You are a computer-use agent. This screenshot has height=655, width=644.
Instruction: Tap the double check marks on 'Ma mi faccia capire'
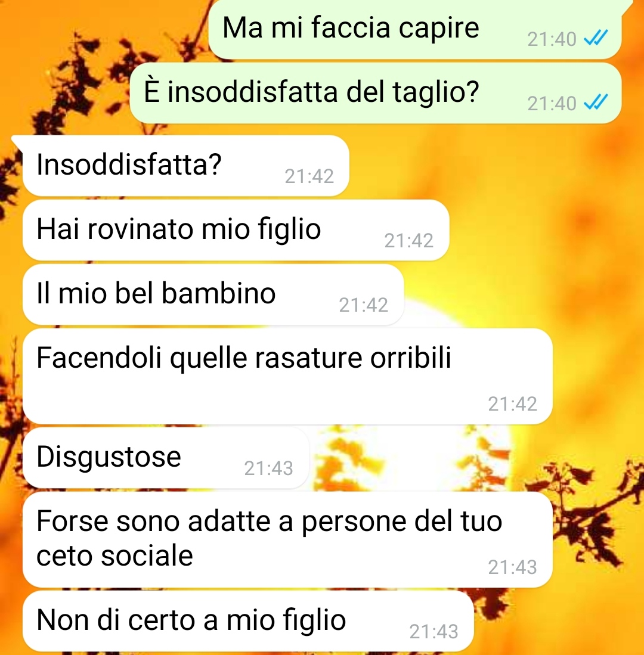(596, 38)
